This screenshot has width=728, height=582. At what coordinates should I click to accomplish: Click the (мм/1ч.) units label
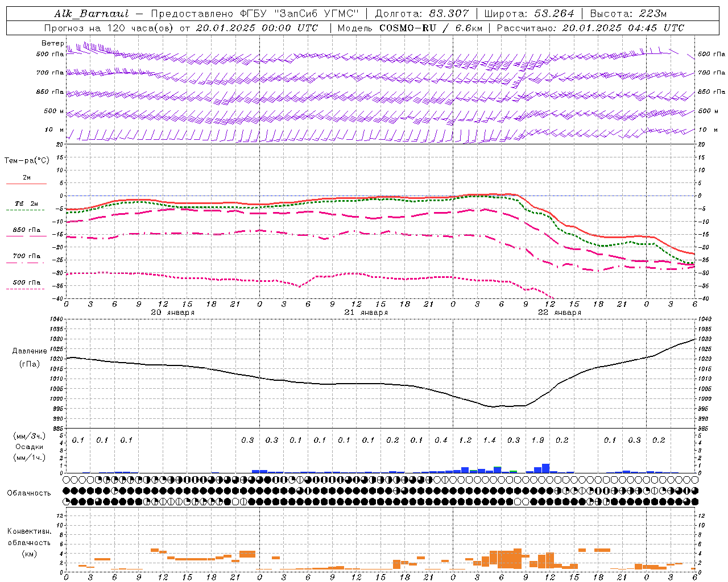pyautogui.click(x=30, y=458)
